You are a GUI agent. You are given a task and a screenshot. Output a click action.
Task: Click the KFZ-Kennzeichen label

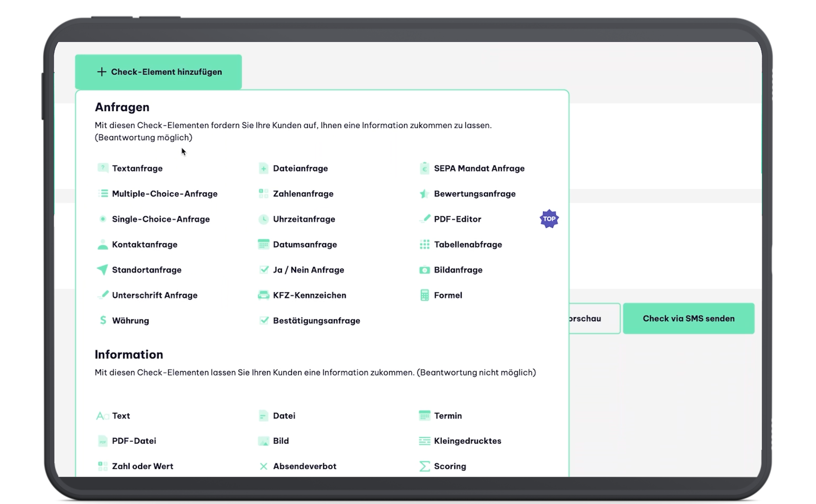(310, 295)
